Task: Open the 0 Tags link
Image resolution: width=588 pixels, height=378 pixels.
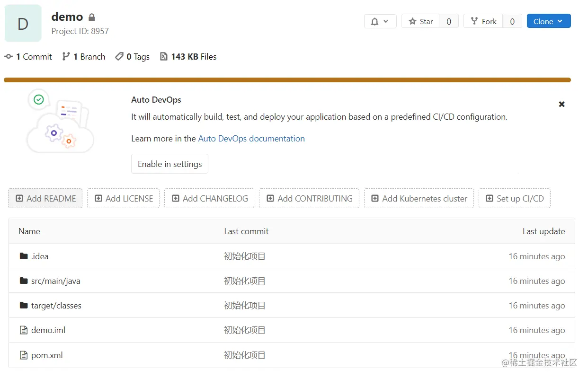Action: pos(133,57)
